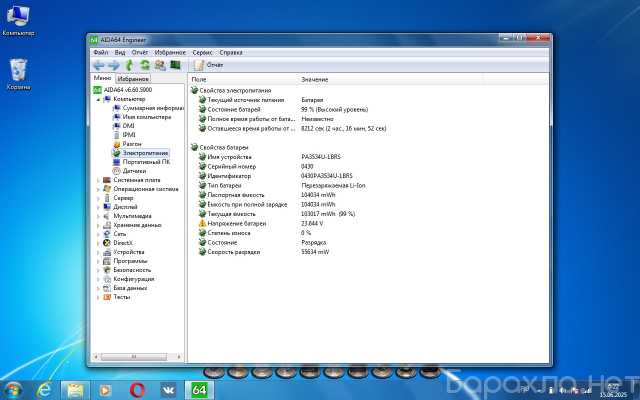Screen dimensions: 640x400
Task: Open the Корзина desktop icon
Action: coord(18,73)
